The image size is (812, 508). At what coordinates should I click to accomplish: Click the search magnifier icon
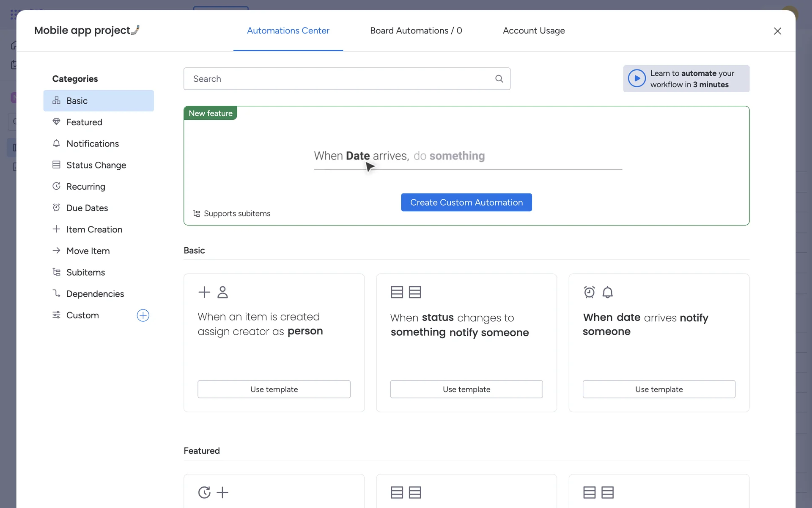tap(499, 79)
